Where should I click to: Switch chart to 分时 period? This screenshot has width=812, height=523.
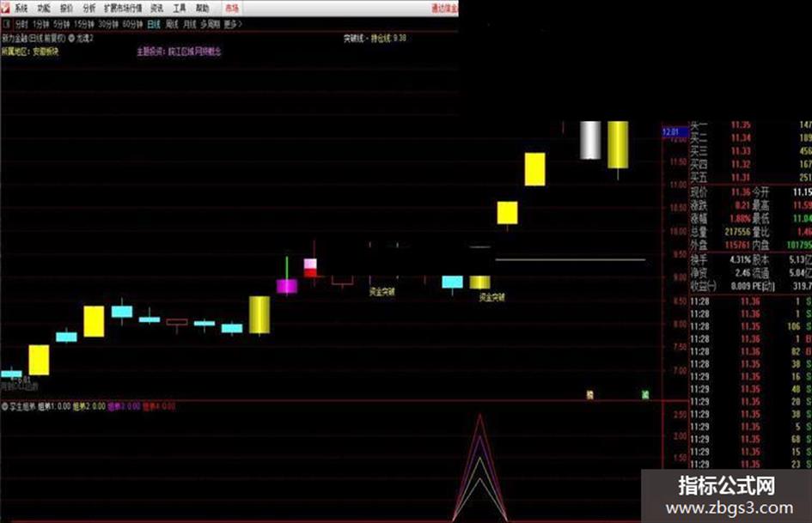[21, 24]
